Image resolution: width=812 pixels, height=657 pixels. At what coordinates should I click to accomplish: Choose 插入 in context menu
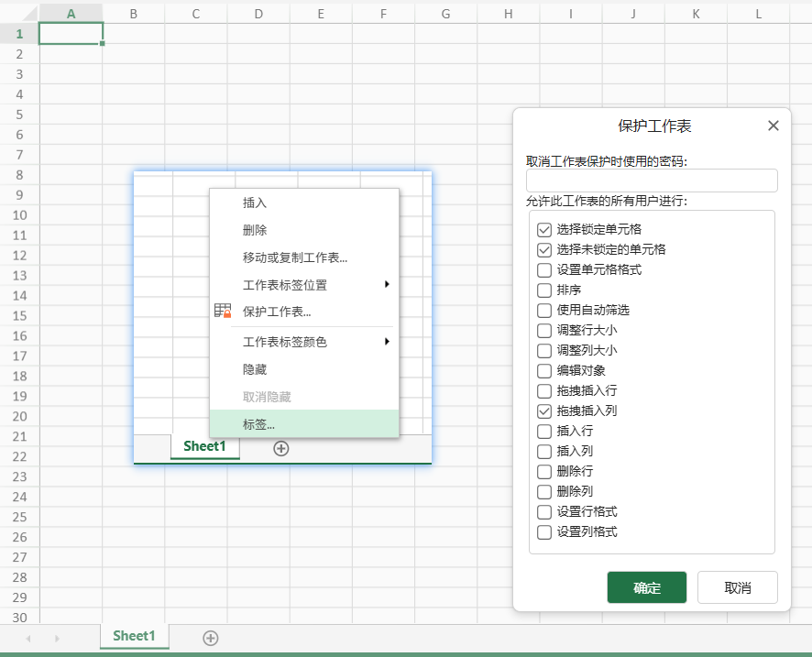[x=304, y=203]
